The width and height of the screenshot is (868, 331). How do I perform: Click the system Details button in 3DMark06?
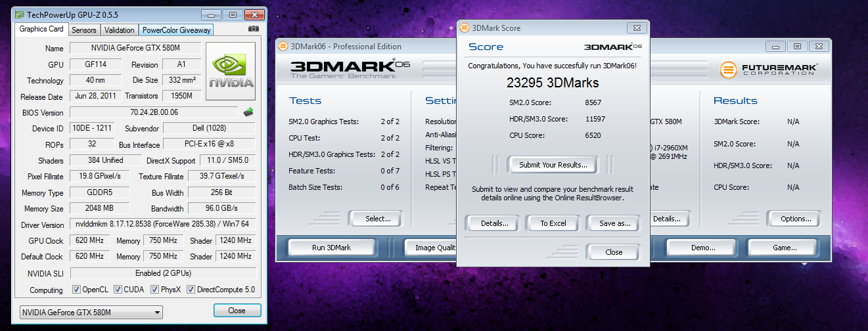click(670, 219)
